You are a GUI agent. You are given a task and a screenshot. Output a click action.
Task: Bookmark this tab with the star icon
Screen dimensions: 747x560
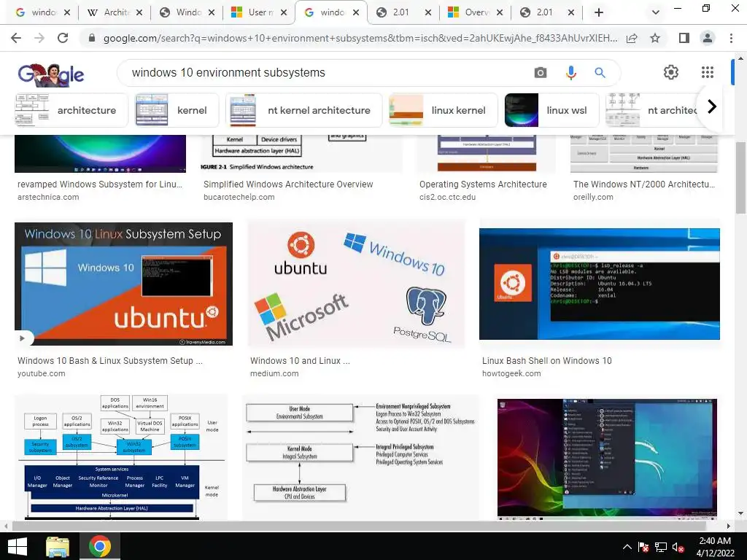point(655,38)
